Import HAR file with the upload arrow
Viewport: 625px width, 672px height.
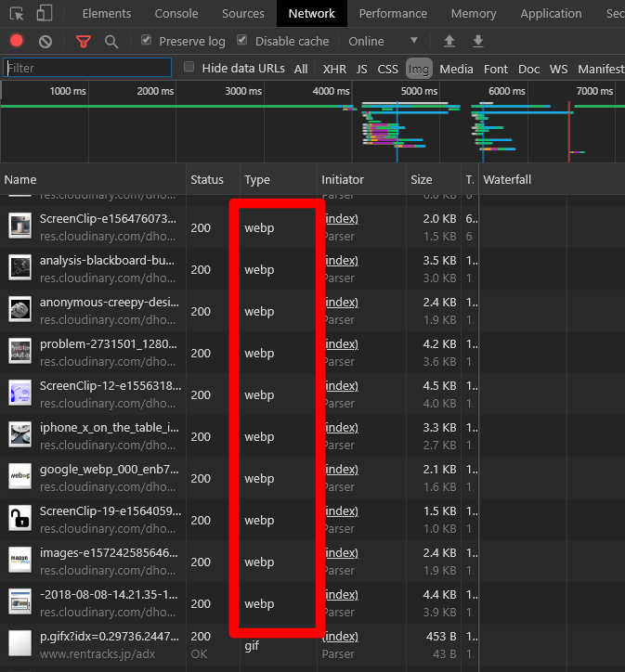pos(449,41)
